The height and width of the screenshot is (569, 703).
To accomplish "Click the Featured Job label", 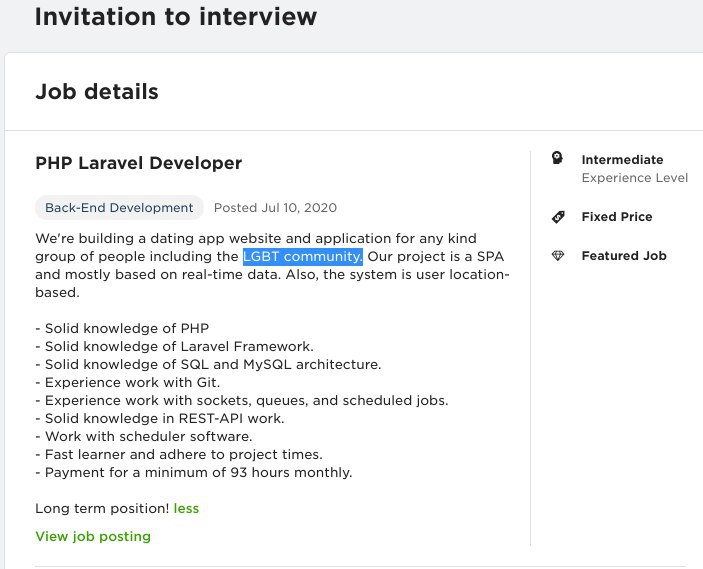I will click(x=624, y=256).
